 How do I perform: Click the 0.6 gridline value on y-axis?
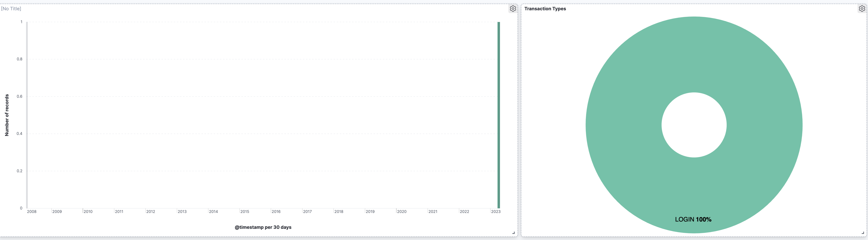tap(20, 96)
